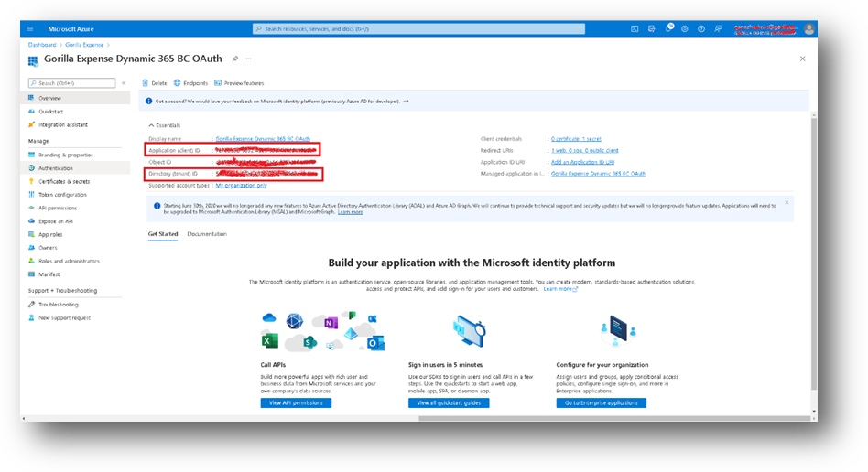868x472 pixels.
Task: Click the Delete trash icon
Action: click(145, 83)
